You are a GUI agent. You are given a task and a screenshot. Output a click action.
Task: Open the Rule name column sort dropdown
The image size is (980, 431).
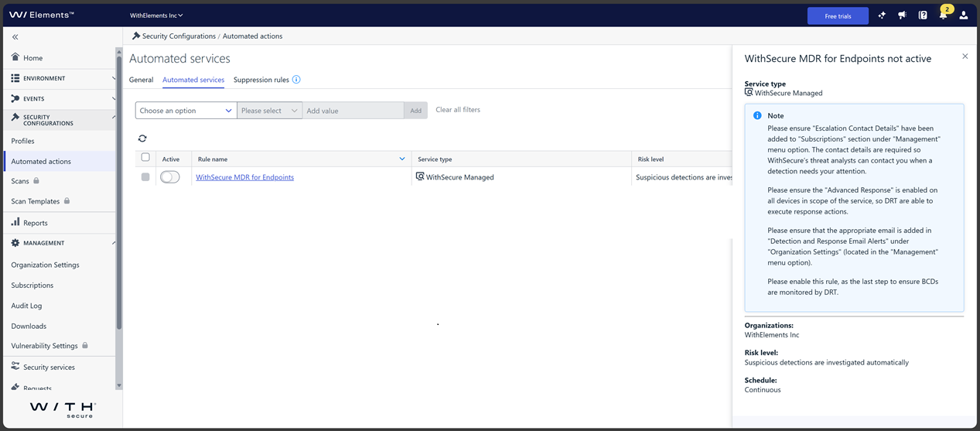pos(401,159)
